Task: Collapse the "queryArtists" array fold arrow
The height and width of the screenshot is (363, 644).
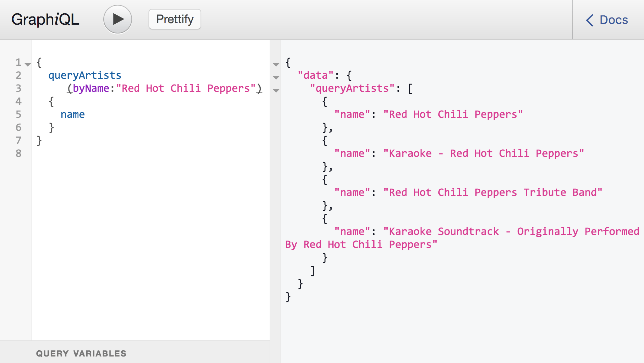Action: 276,90
